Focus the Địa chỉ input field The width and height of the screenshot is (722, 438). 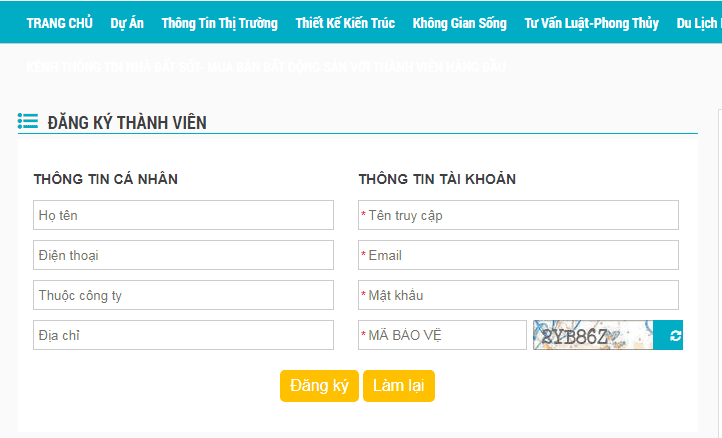pos(183,335)
